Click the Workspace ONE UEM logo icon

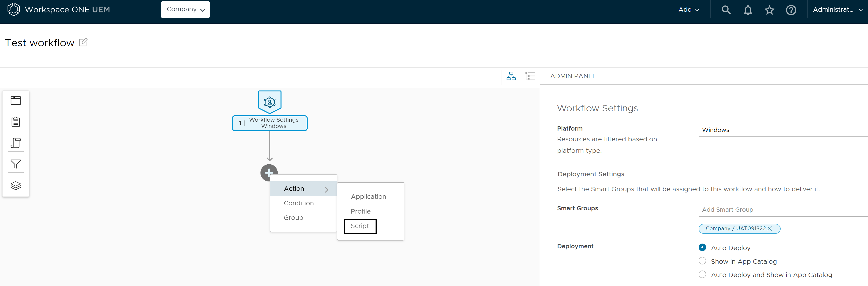coord(14,9)
